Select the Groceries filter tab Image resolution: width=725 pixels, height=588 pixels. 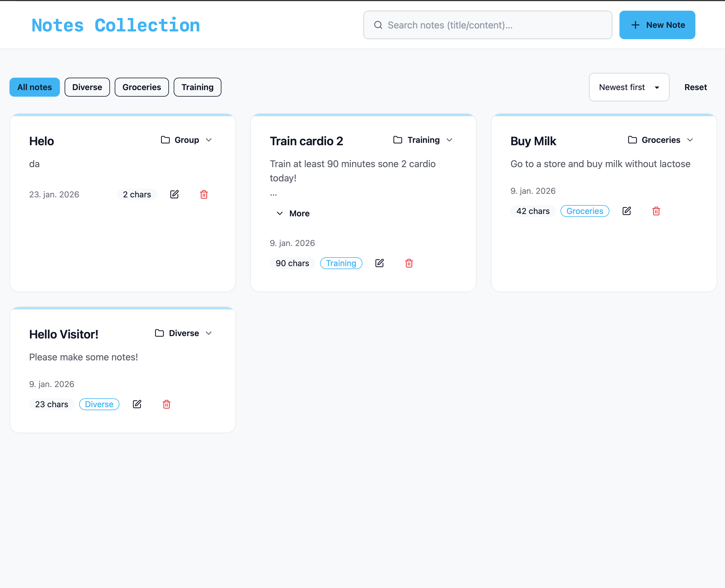pos(142,87)
